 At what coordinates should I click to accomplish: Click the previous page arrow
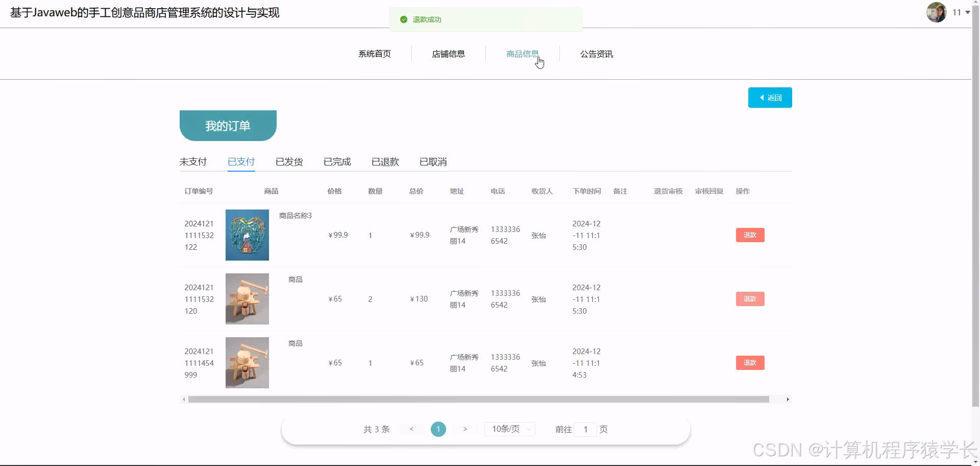tap(411, 429)
